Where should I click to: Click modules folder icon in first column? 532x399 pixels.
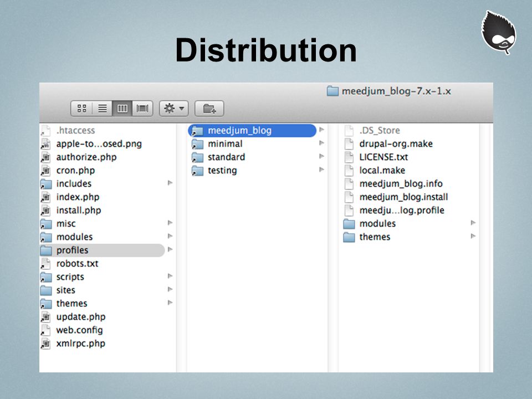46,237
